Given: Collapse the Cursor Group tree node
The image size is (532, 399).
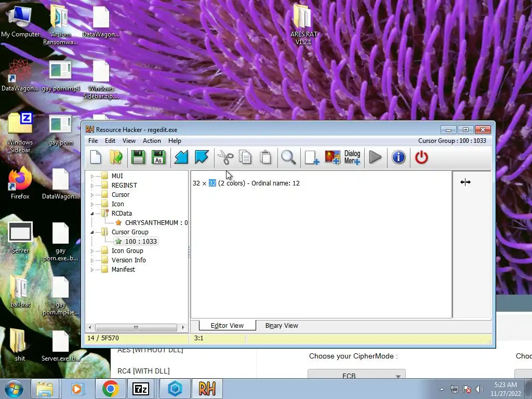Looking at the screenshot, I should [92, 232].
